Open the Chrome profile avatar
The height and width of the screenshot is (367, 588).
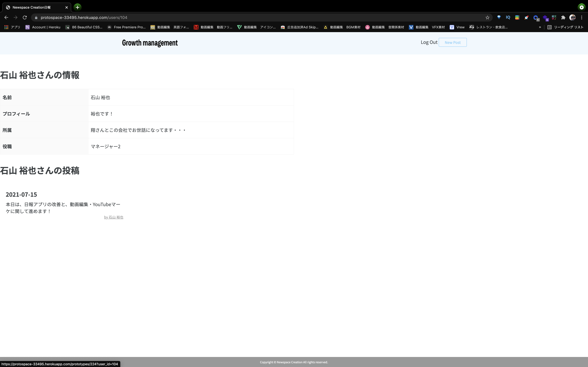573,17
